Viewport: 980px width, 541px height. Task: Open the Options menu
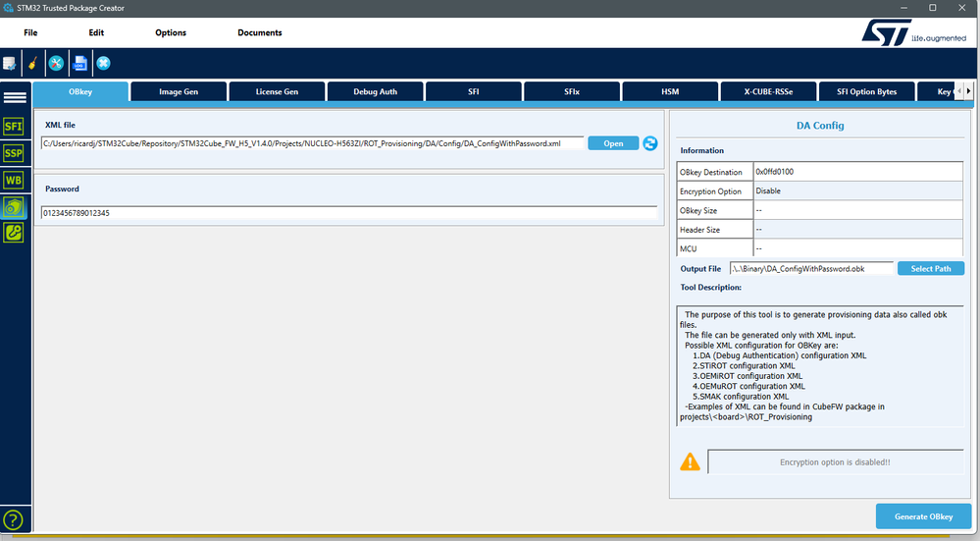coord(171,32)
